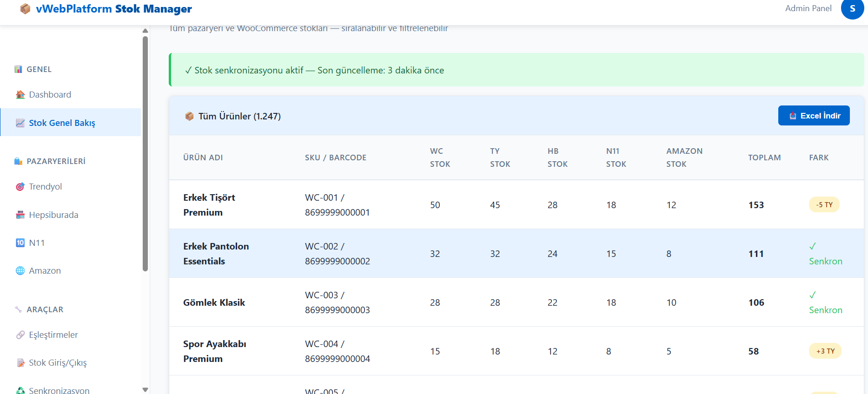Click the +3 TY difference badge
This screenshot has width=868, height=394.
coord(825,351)
